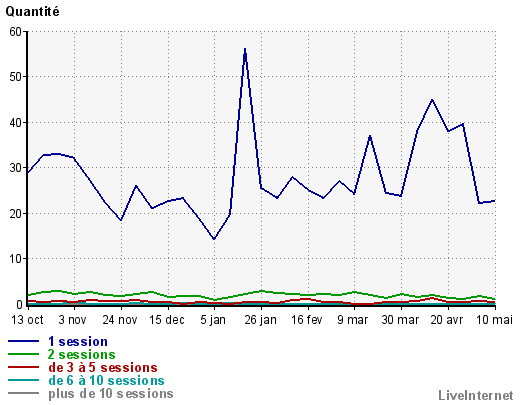This screenshot has height=405, width=520.
Task: Click the '60' y-axis value label
Action: point(15,32)
